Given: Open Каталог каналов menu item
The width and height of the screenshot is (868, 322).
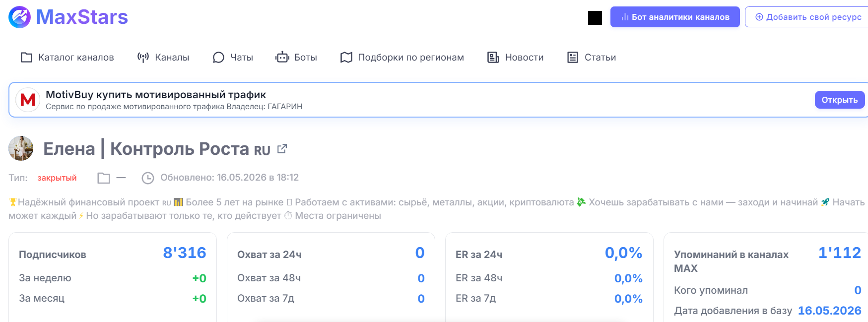Looking at the screenshot, I should pyautogui.click(x=67, y=58).
